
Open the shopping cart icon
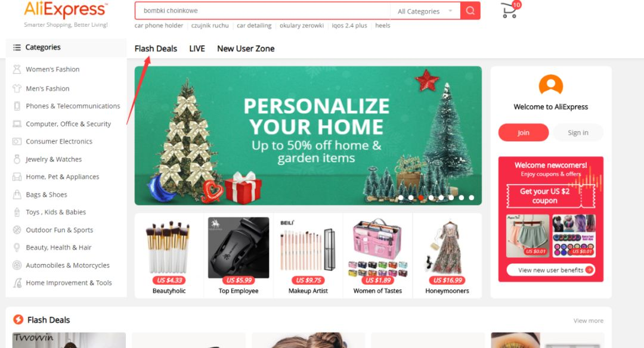[510, 10]
